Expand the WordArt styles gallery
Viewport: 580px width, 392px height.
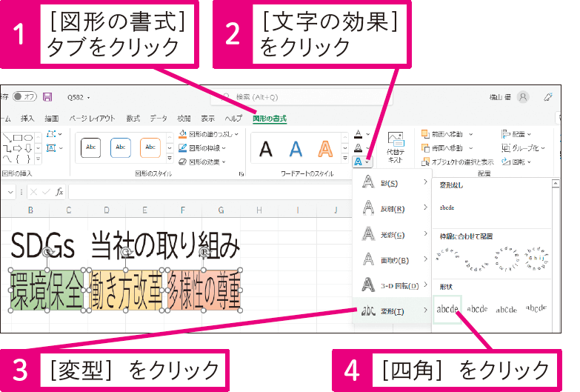345,159
